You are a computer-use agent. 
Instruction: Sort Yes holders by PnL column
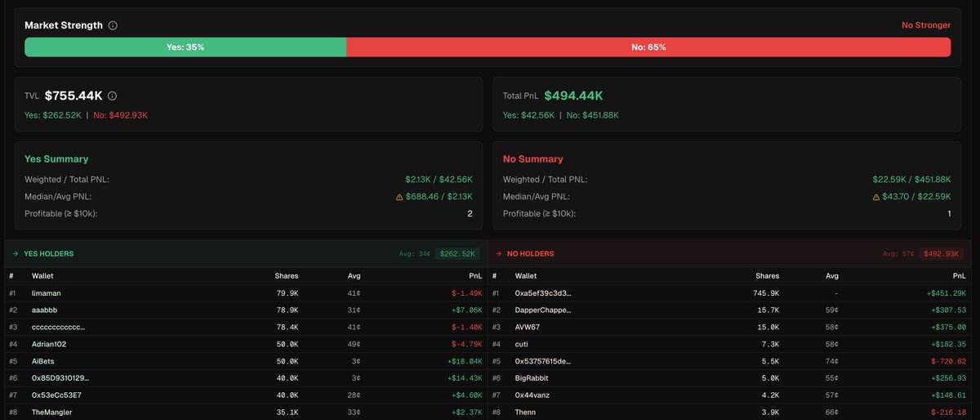475,276
